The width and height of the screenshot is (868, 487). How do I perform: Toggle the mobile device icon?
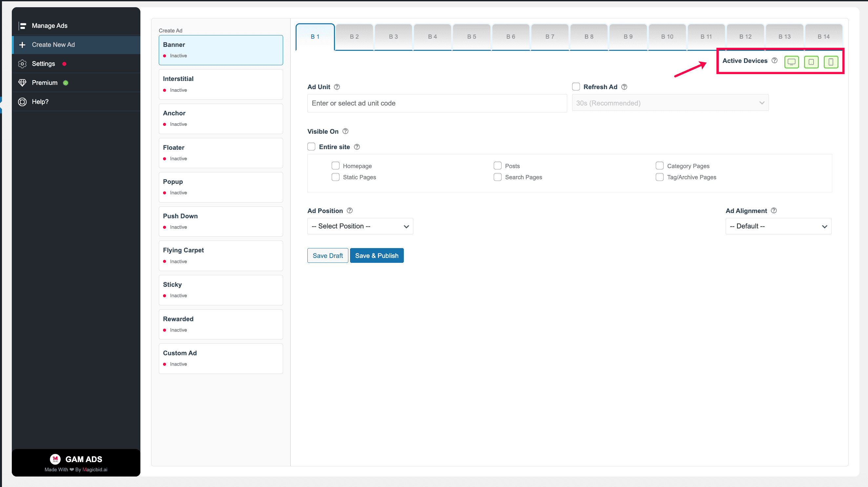tap(831, 62)
